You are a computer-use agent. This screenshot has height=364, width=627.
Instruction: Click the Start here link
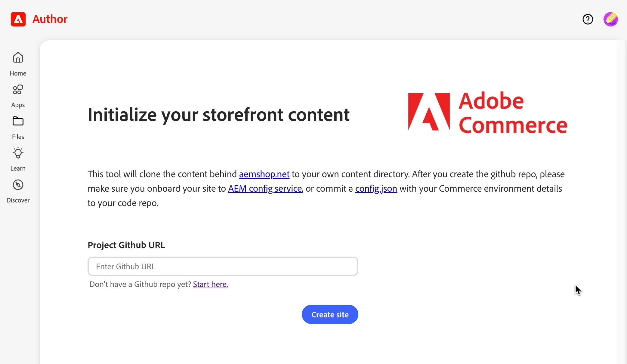tap(210, 284)
